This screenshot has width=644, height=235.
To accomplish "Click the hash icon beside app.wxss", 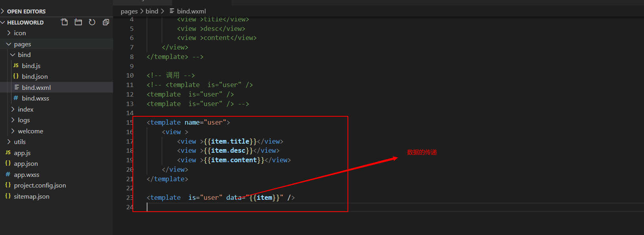I will click(x=8, y=174).
